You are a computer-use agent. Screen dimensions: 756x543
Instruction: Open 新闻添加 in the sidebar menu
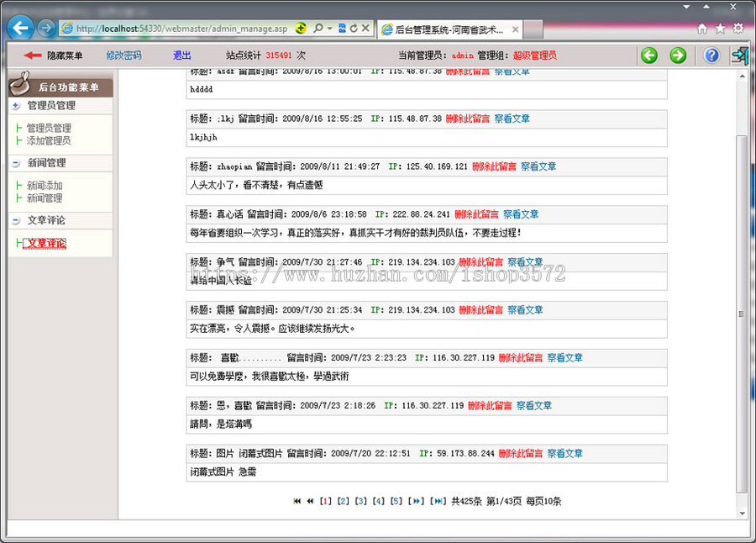(45, 186)
